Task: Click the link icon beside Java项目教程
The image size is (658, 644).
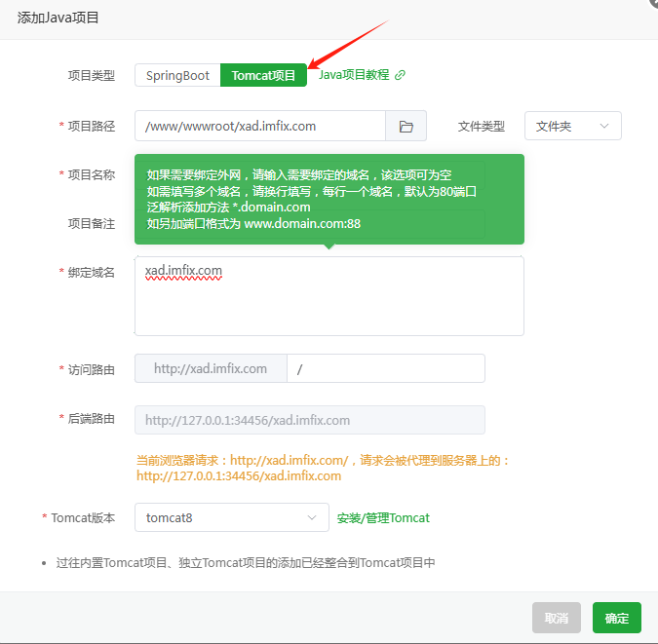Action: (x=400, y=75)
